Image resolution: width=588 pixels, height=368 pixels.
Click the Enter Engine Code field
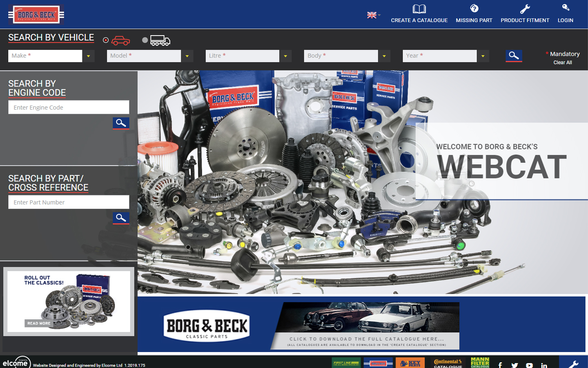(69, 108)
